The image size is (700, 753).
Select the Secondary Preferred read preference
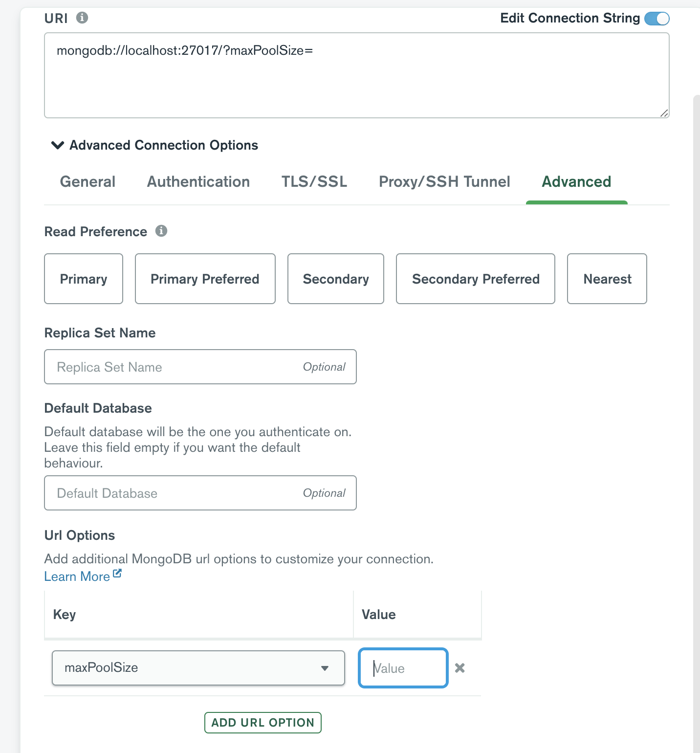click(x=476, y=279)
